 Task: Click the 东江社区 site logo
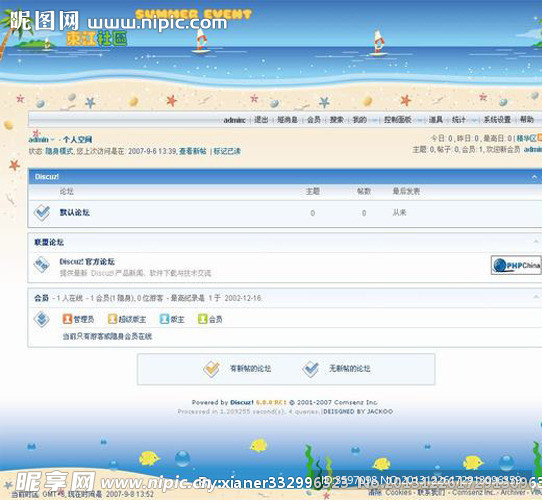(97, 39)
